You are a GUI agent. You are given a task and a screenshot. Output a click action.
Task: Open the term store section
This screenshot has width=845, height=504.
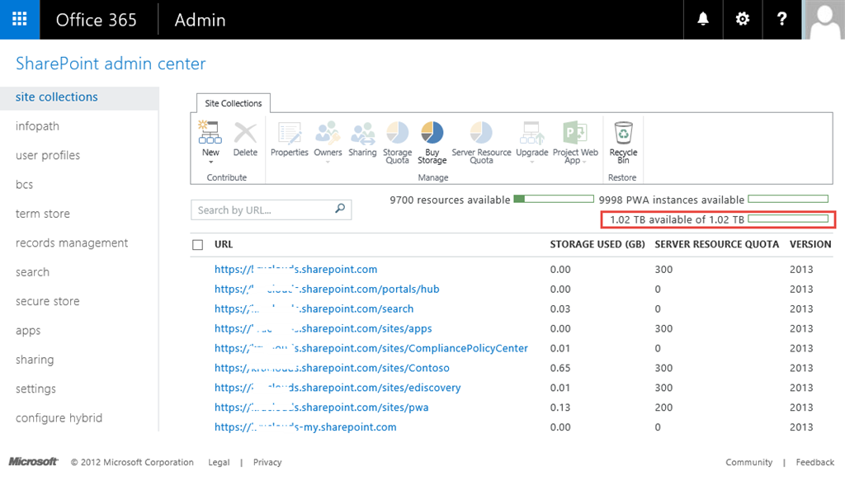(x=43, y=214)
